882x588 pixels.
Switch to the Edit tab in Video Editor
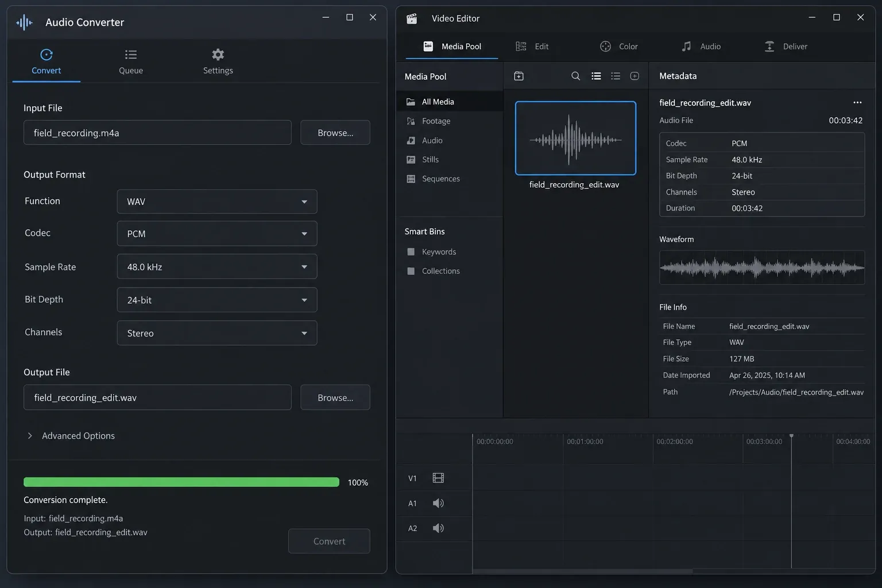(532, 47)
